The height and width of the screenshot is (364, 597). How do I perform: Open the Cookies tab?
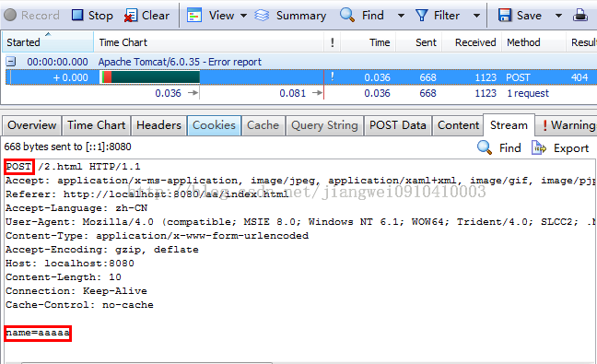(214, 125)
